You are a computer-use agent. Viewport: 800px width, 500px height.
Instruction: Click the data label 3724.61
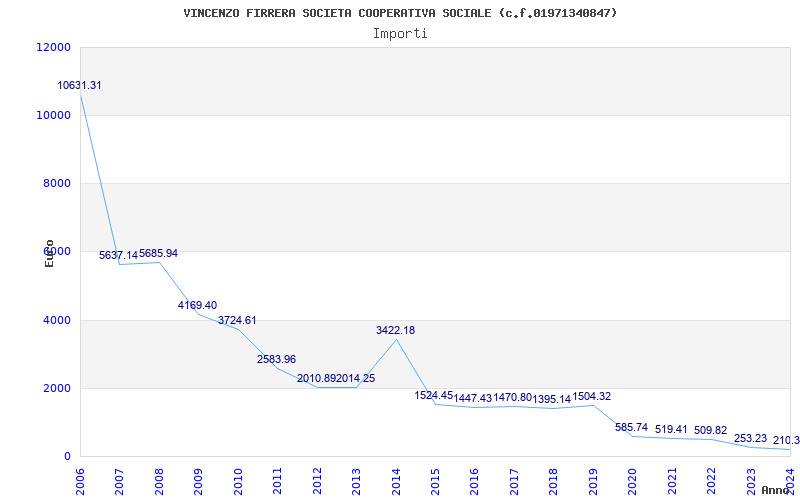(237, 321)
